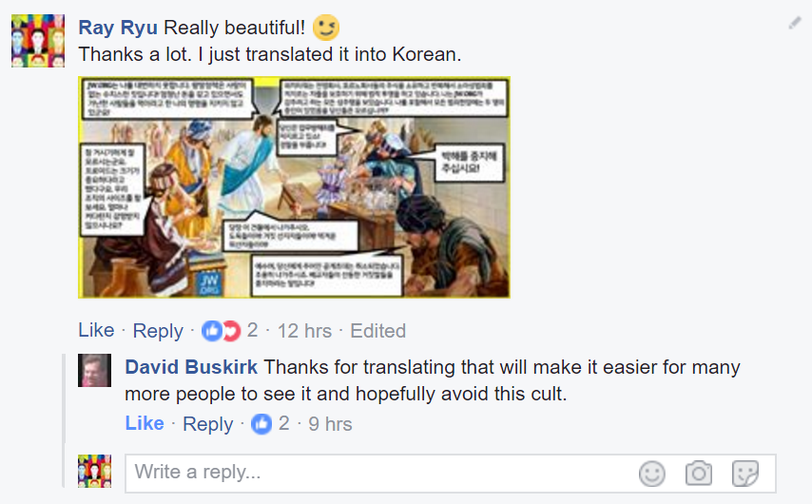This screenshot has height=504, width=812.
Task: Open the 12 hrs timestamp link
Action: point(304,331)
